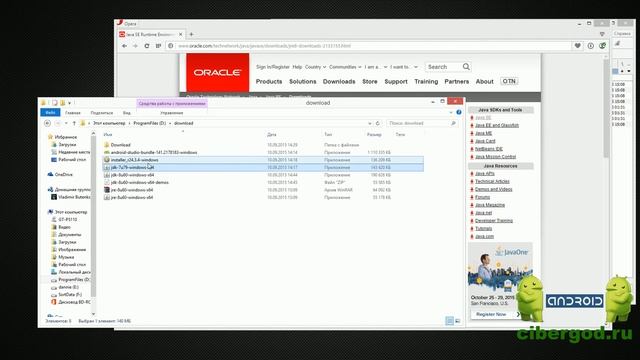
Task: Go forward in Opera browser
Action: pyautogui.click(x=136, y=46)
